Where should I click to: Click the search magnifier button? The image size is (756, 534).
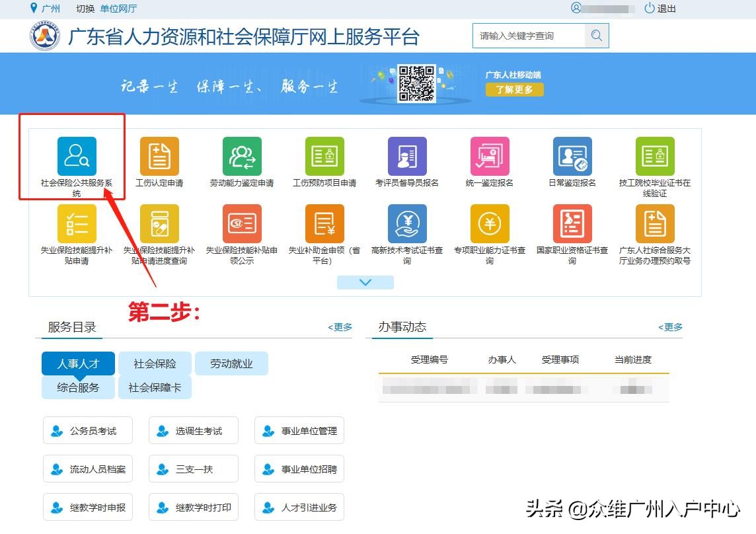point(597,36)
